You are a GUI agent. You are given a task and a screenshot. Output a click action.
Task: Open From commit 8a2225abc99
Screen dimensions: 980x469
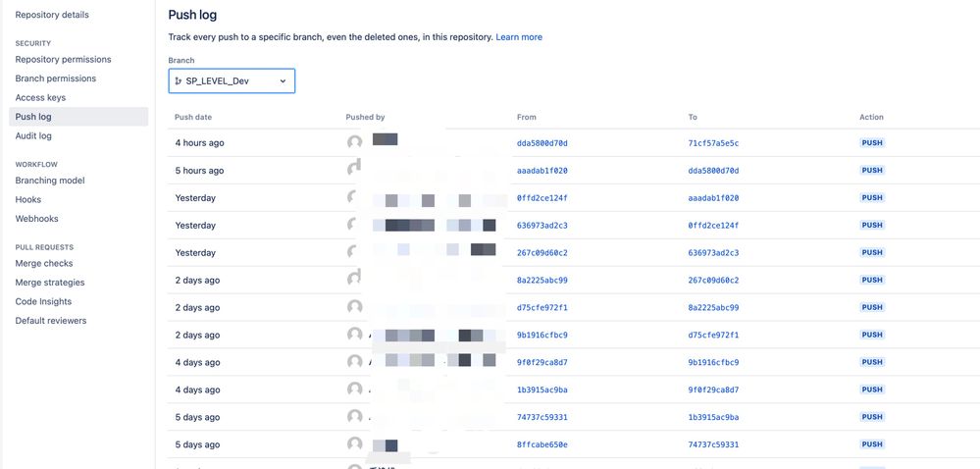click(542, 281)
